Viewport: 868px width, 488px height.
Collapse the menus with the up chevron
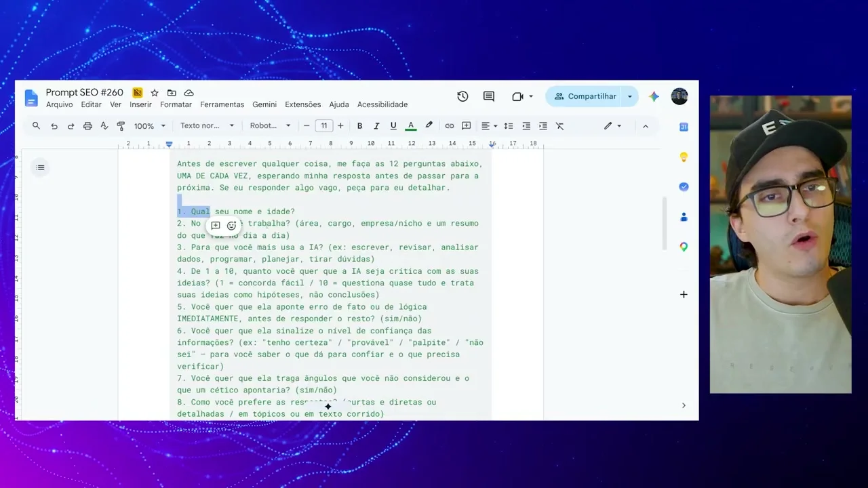[646, 126]
